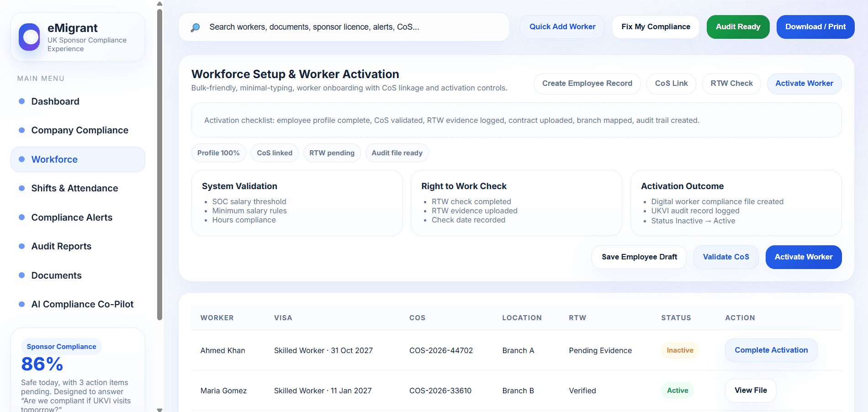Click the eMigrant logo icon
868x412 pixels.
click(x=29, y=37)
